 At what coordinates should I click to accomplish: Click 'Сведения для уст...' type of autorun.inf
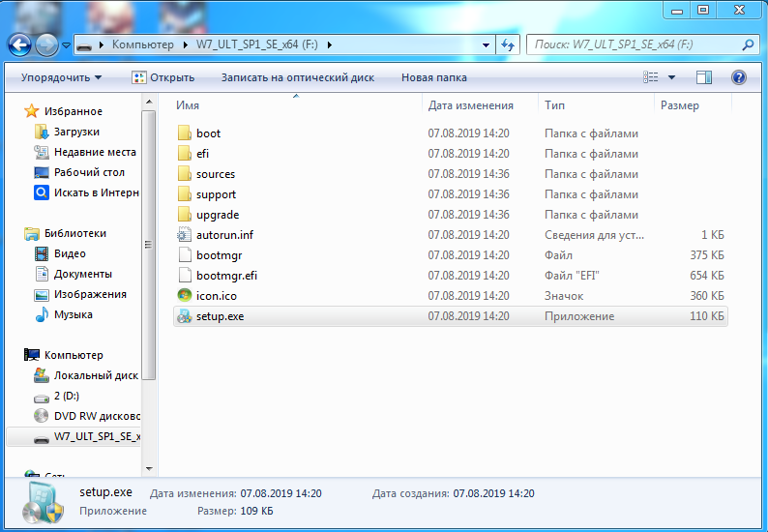[594, 235]
